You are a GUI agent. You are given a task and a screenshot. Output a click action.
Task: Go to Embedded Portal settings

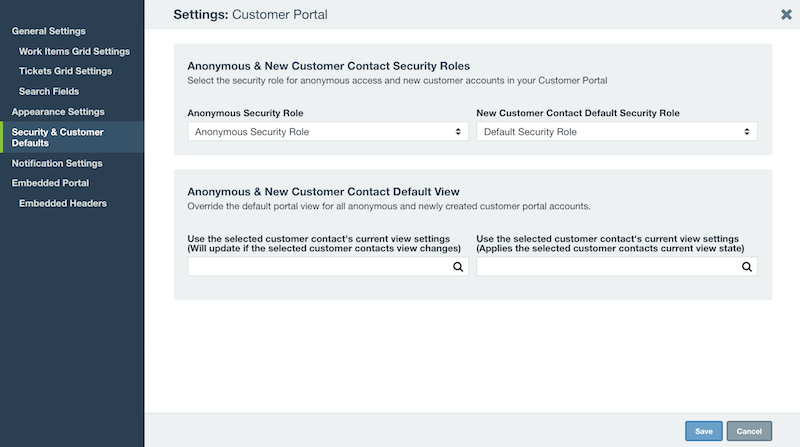(x=50, y=183)
